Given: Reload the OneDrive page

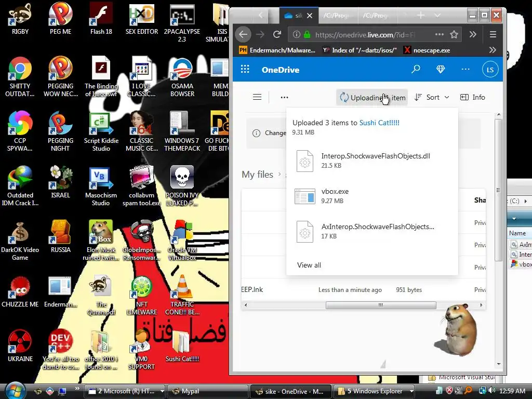Looking at the screenshot, I should pyautogui.click(x=277, y=34).
